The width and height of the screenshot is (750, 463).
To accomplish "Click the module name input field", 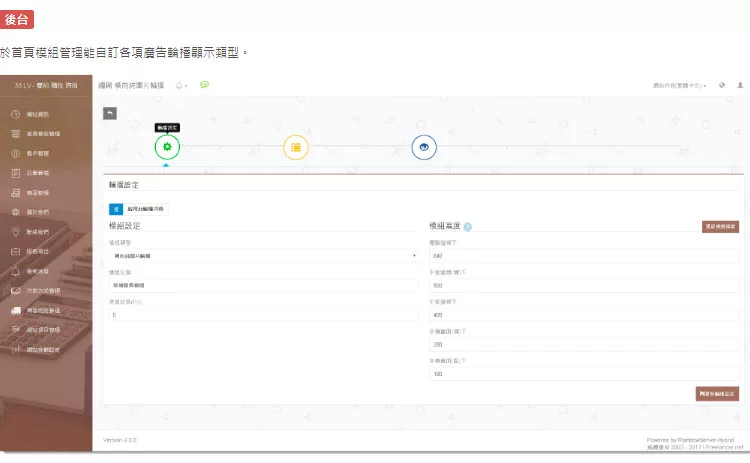I will 263,285.
